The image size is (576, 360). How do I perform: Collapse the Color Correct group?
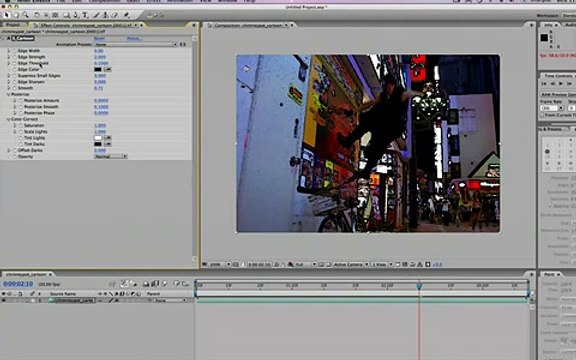click(x=9, y=119)
